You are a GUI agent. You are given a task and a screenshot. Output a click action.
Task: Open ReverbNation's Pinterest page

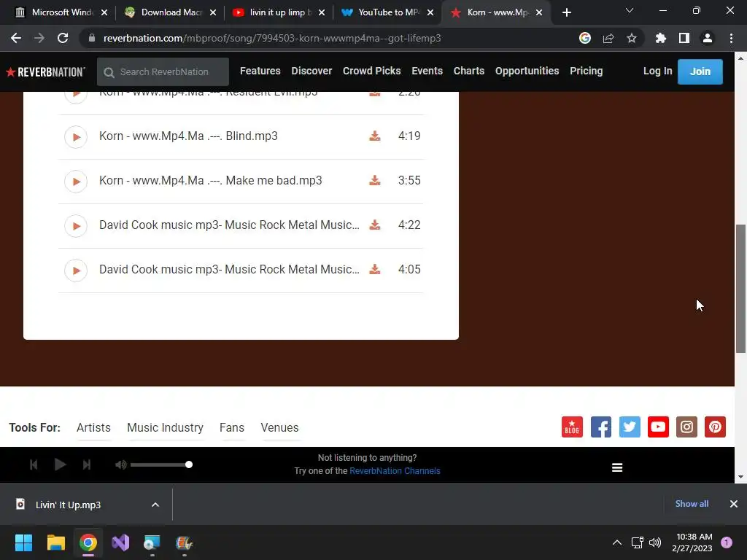(715, 427)
